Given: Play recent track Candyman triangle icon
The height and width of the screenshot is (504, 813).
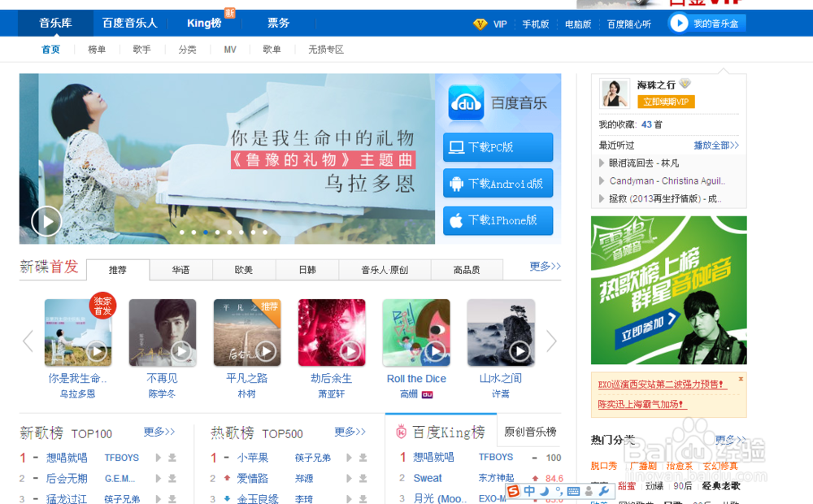Looking at the screenshot, I should (x=602, y=181).
